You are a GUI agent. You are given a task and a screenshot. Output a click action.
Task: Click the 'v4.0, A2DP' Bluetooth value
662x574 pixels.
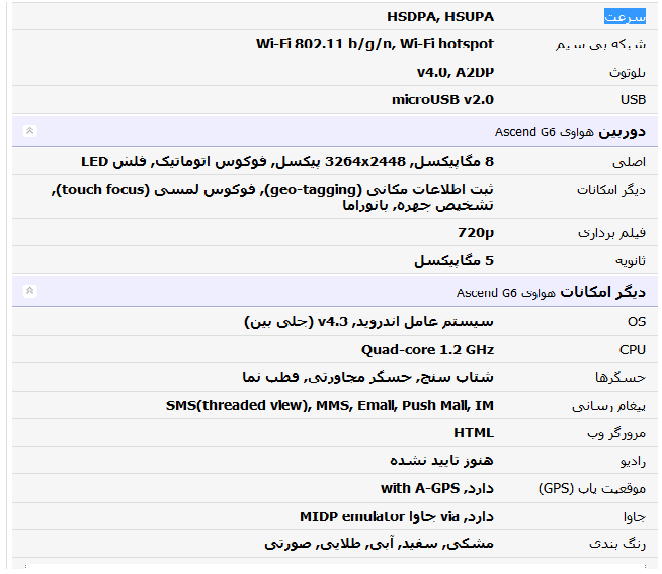[455, 73]
